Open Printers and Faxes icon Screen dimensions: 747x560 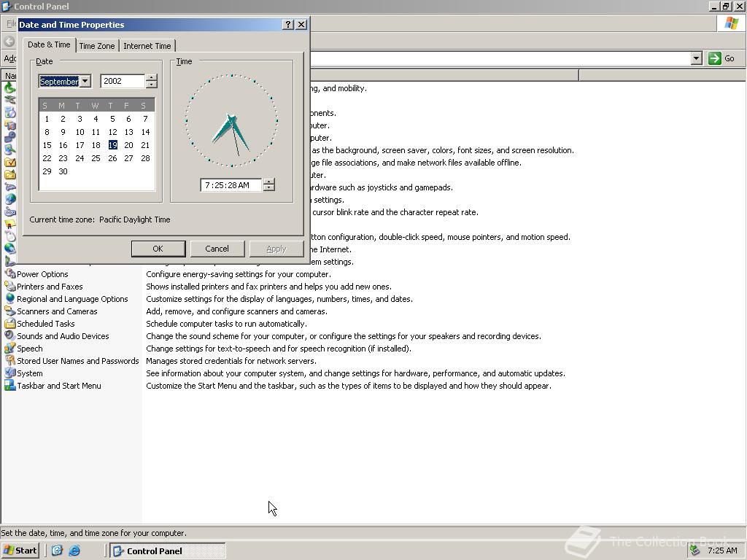pyautogui.click(x=10, y=286)
